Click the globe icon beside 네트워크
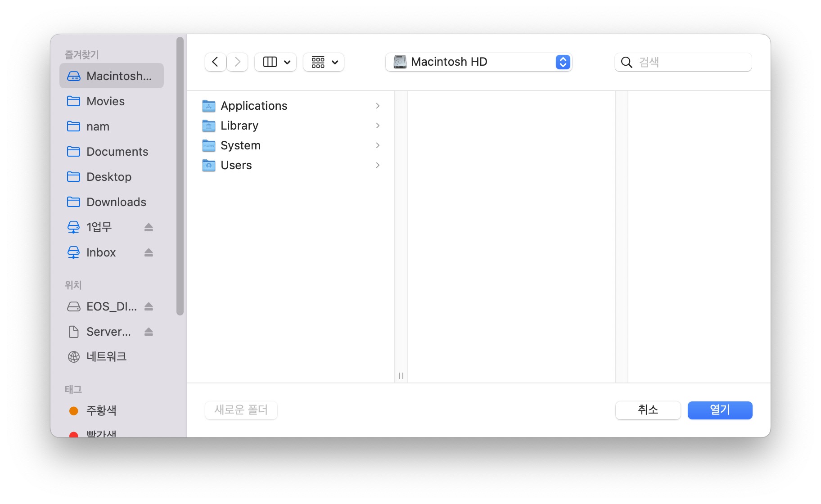Image resolution: width=821 pixels, height=504 pixels. click(74, 357)
